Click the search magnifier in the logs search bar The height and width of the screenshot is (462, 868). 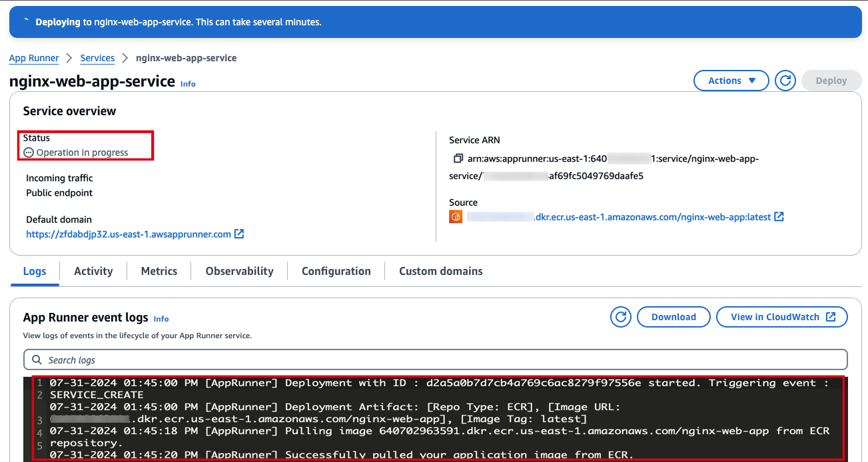(x=36, y=359)
